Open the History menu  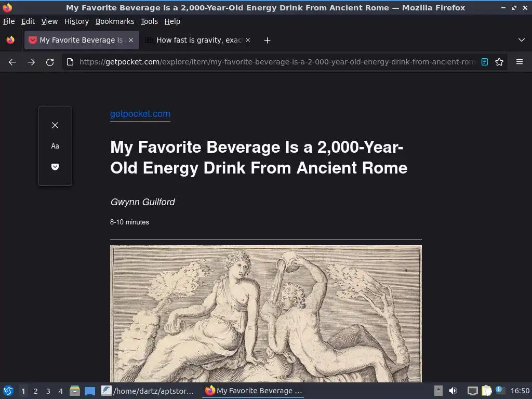point(77,21)
